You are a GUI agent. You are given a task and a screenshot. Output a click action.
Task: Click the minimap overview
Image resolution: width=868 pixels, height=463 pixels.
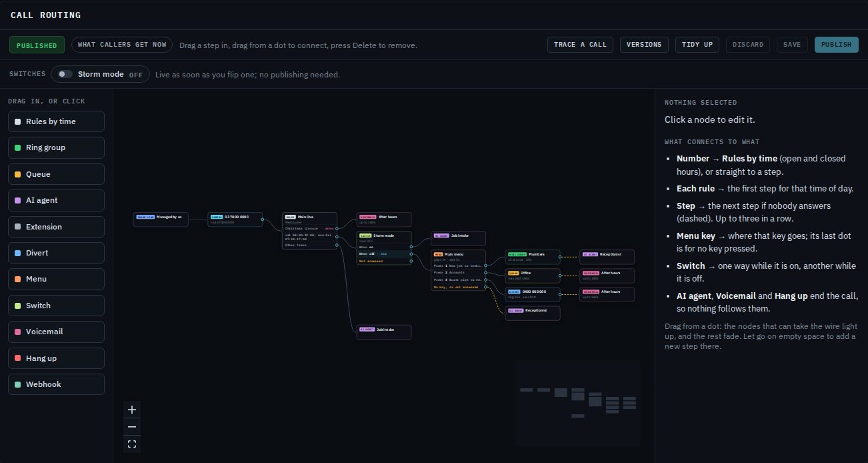578,403
